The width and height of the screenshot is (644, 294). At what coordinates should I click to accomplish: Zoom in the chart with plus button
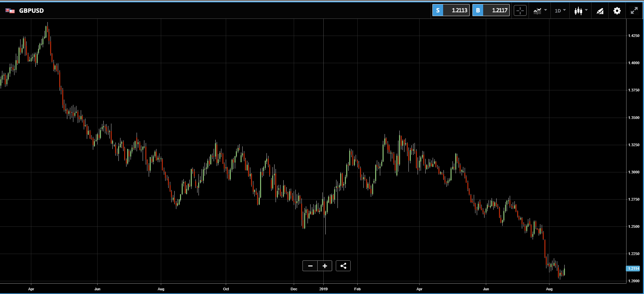tap(325, 266)
